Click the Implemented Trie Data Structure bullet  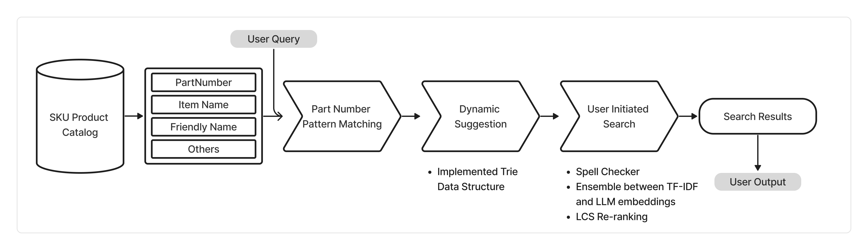(477, 179)
